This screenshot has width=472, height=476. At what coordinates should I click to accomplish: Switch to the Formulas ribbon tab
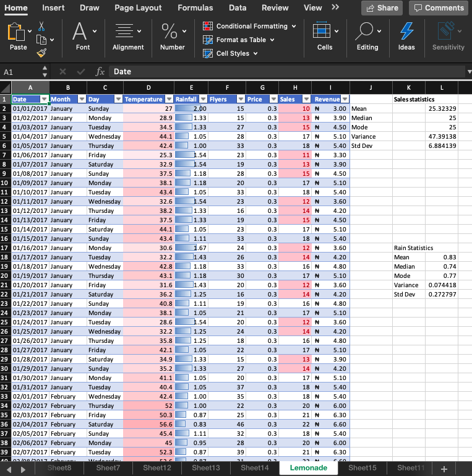pyautogui.click(x=195, y=7)
